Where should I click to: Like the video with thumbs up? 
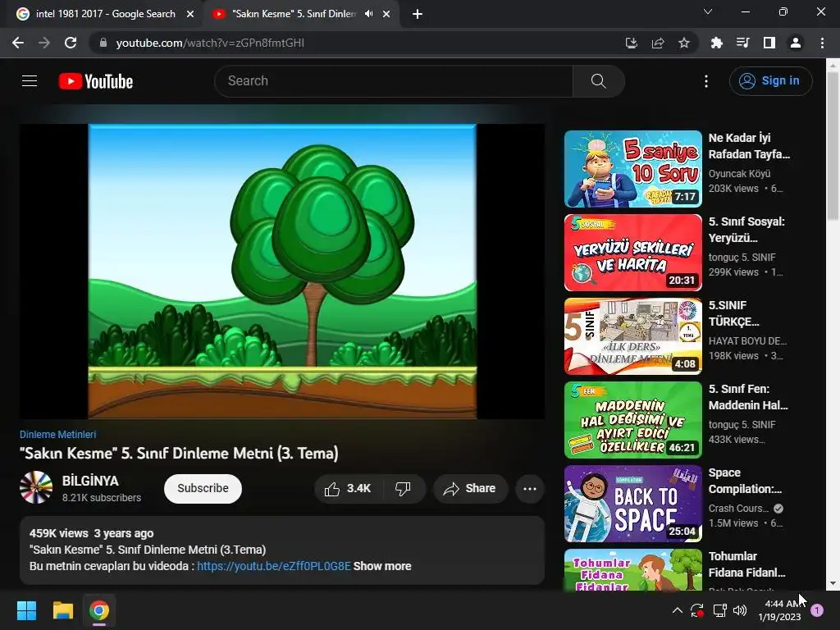click(348, 489)
